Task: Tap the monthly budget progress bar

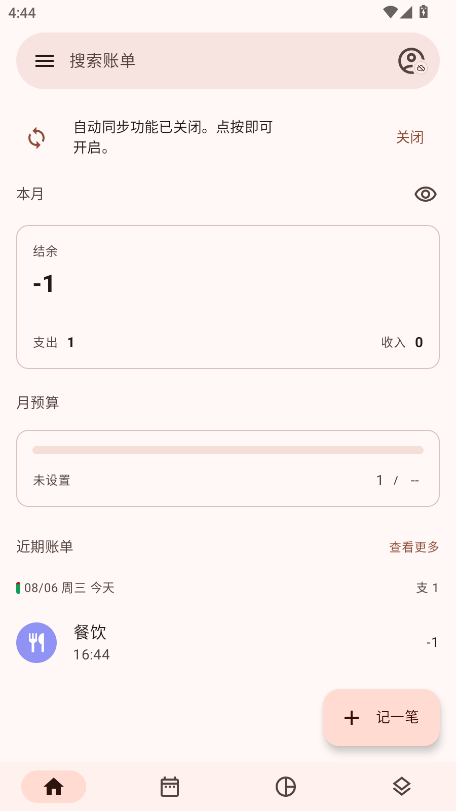Action: 228,450
